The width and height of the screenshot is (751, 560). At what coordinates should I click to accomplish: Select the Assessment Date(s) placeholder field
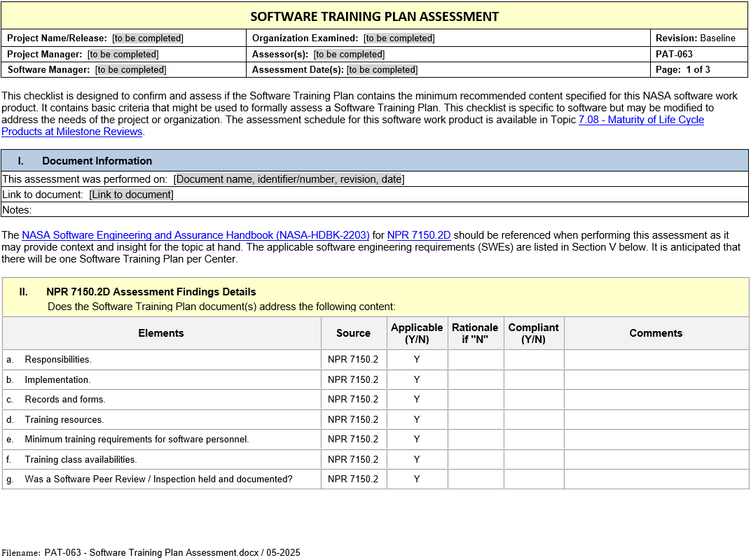pyautogui.click(x=382, y=70)
